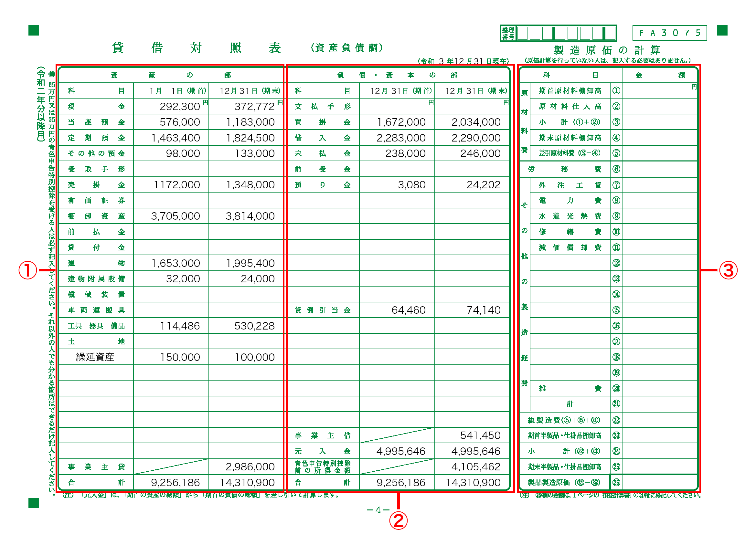This screenshot has height=534, width=756.
Task: Select the 1,348,000 accounts receivable value
Action: pyautogui.click(x=250, y=185)
